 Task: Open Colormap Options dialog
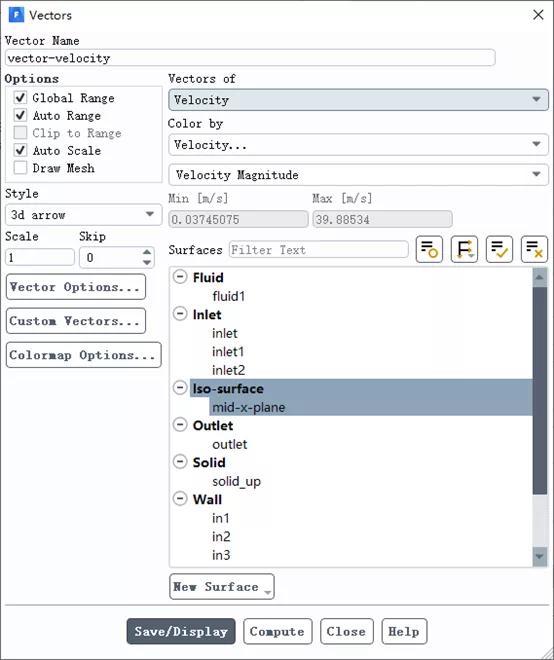[x=83, y=355]
